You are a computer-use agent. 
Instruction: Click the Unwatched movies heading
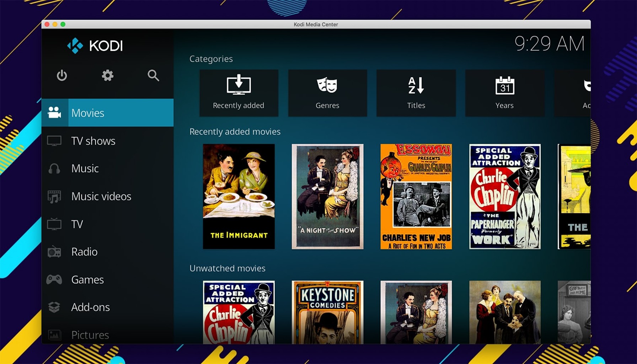tap(227, 268)
